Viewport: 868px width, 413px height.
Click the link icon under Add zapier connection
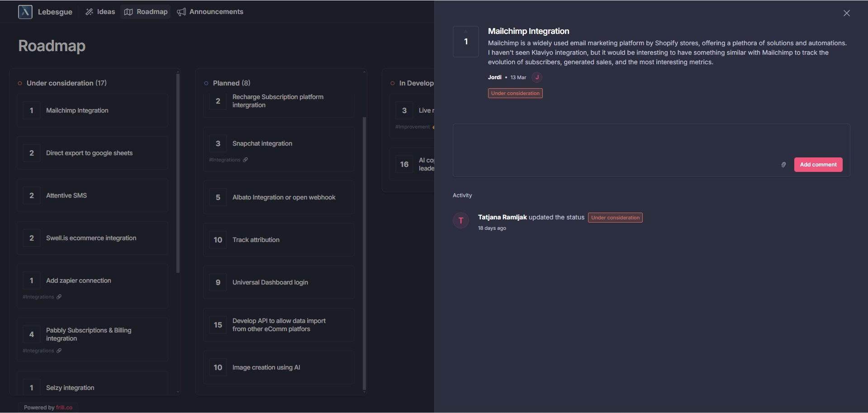click(59, 297)
